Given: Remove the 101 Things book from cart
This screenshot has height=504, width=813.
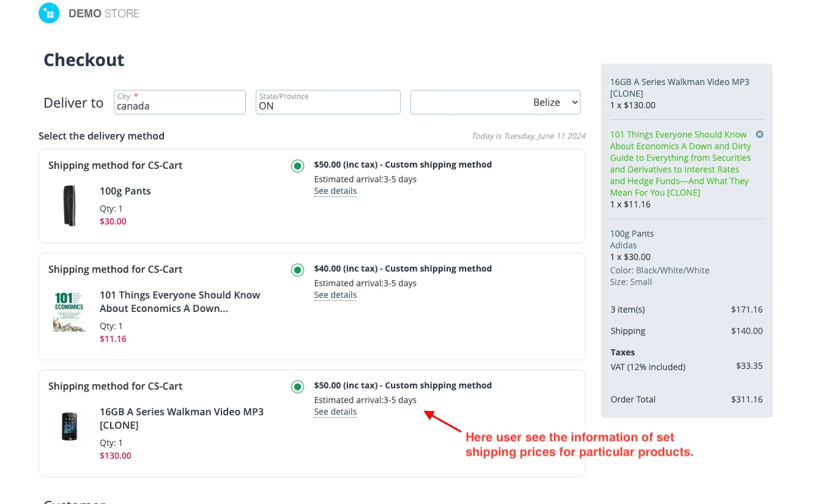Looking at the screenshot, I should tap(760, 134).
